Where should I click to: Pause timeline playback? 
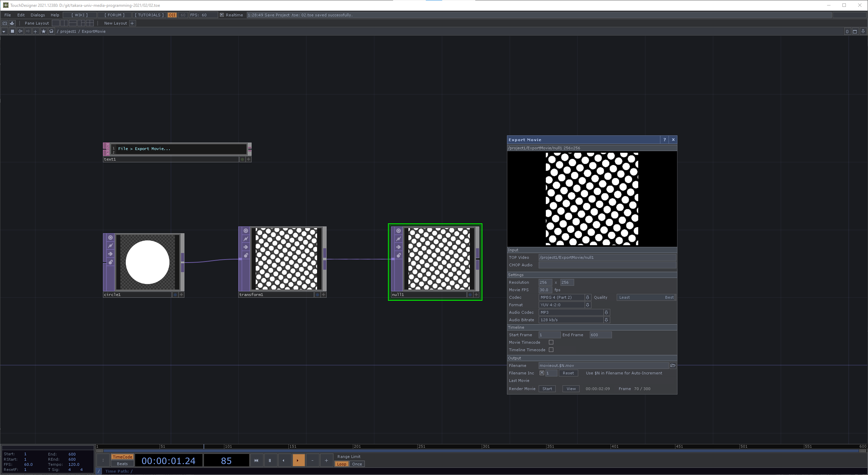[x=270, y=460]
